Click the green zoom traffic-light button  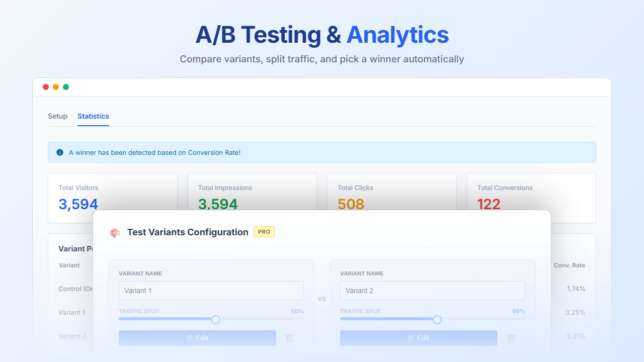click(x=66, y=86)
